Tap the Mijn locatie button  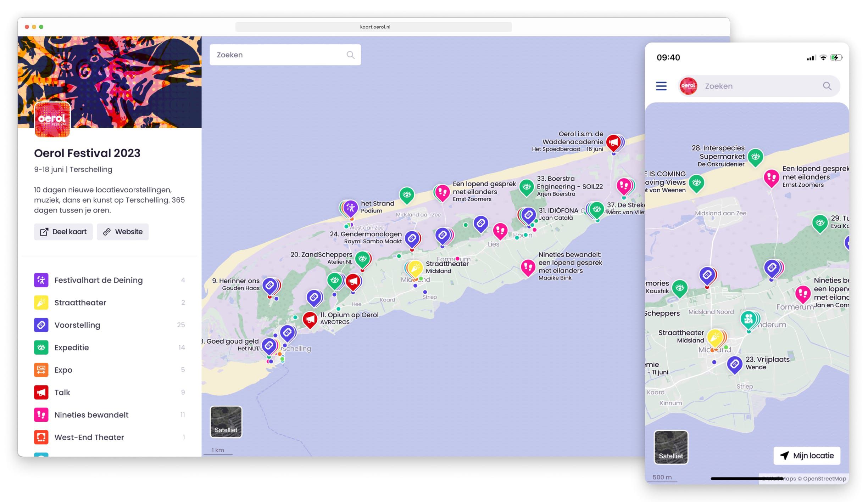click(x=807, y=456)
